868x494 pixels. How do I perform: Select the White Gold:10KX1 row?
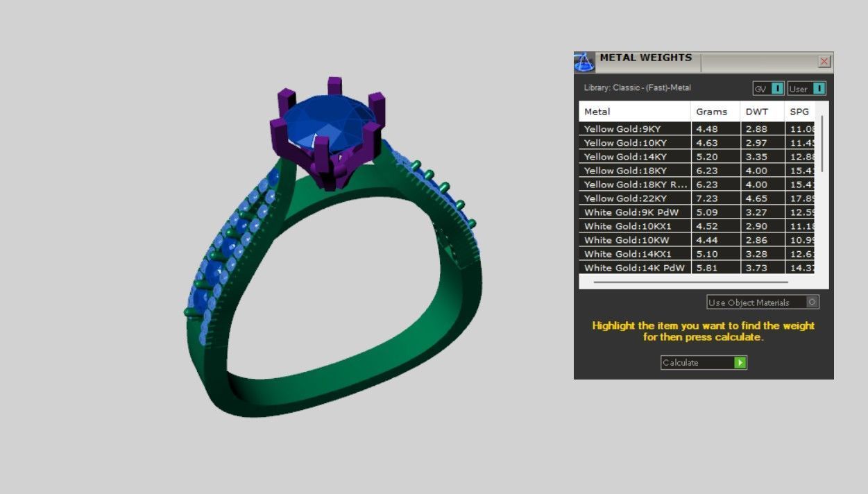click(x=697, y=226)
